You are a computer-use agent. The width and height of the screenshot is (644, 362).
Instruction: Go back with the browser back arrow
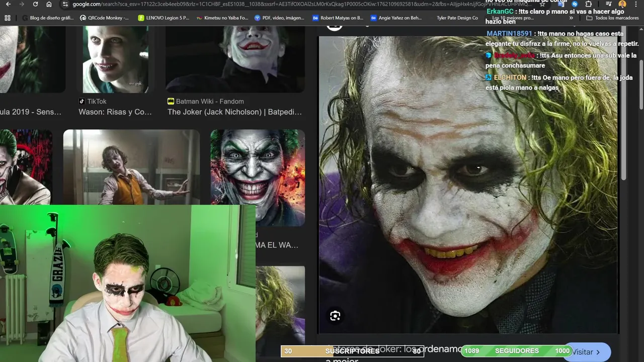coord(8,4)
